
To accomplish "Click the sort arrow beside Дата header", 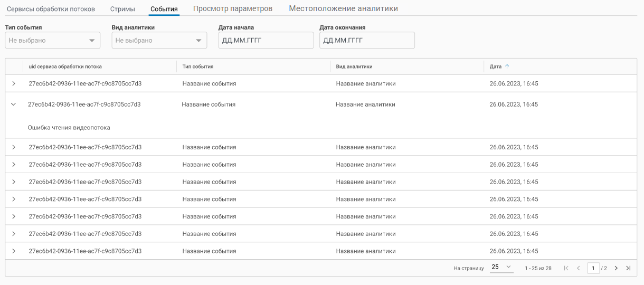I will (507, 66).
